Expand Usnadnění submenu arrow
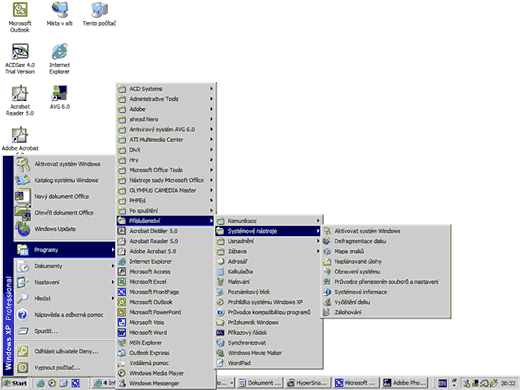This screenshot has width=520, height=390. pyautogui.click(x=318, y=241)
